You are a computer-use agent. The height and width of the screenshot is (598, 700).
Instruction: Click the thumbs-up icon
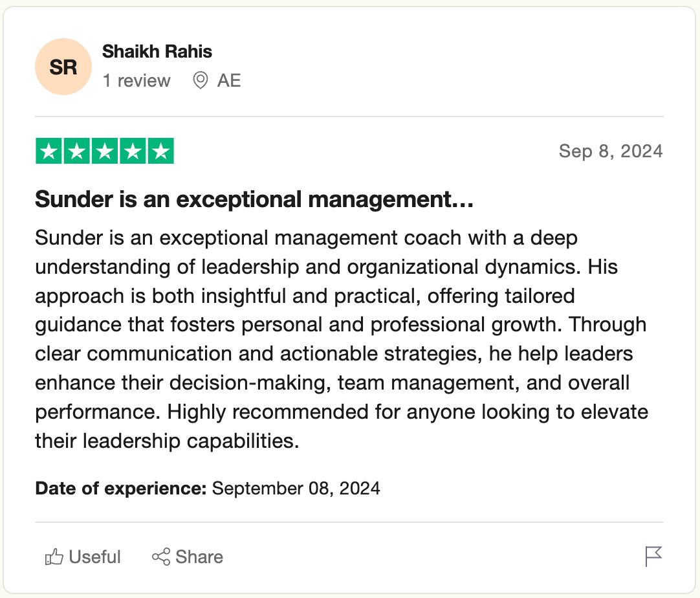click(54, 557)
